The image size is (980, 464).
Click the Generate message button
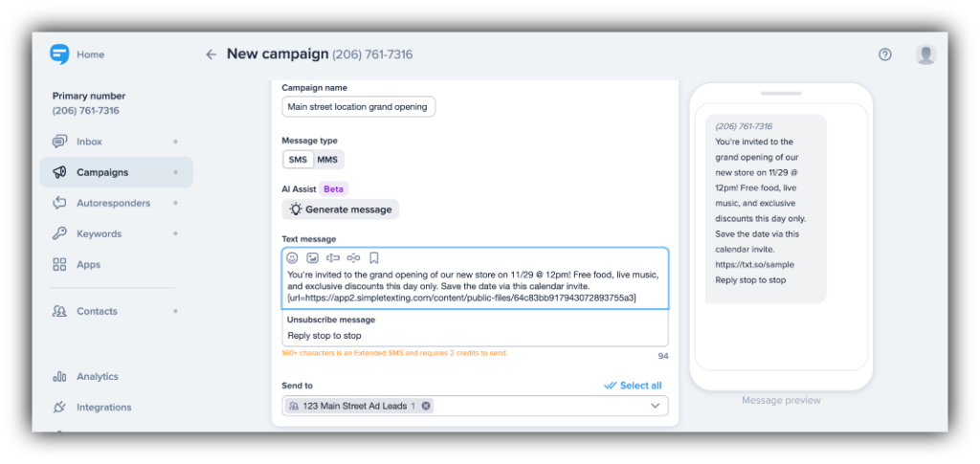coord(340,210)
